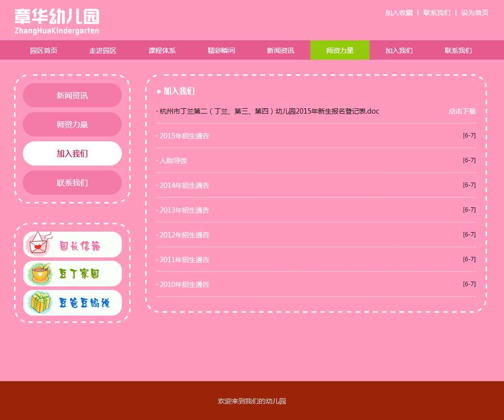This screenshot has width=504, height=420.
Task: Open the 2012年招生通告 article
Action: pyautogui.click(x=185, y=235)
